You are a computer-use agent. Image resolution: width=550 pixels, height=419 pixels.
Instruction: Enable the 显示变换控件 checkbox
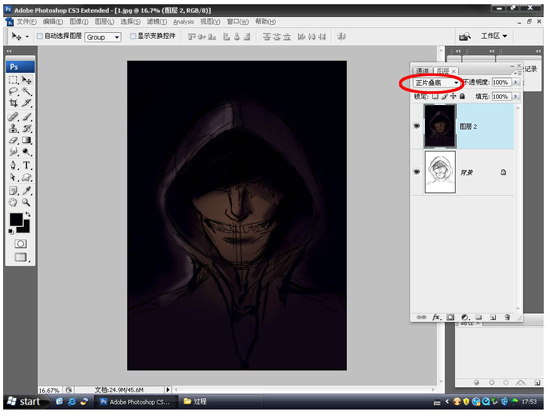[133, 36]
